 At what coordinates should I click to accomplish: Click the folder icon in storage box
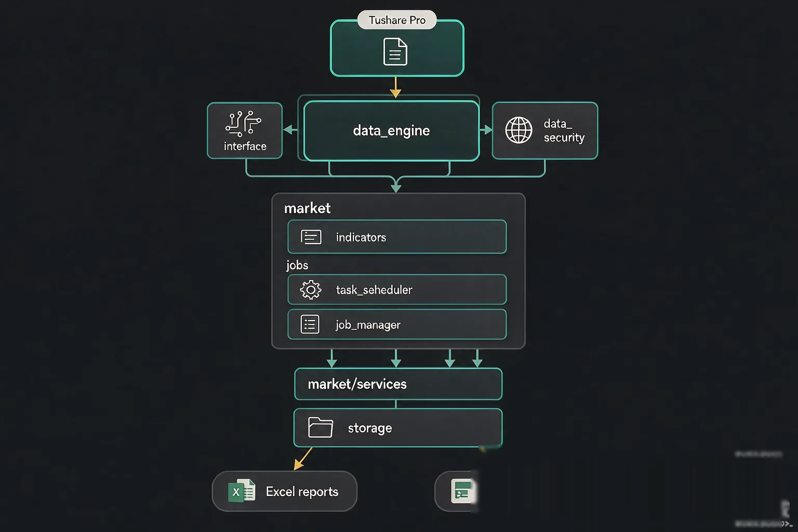pyautogui.click(x=320, y=428)
